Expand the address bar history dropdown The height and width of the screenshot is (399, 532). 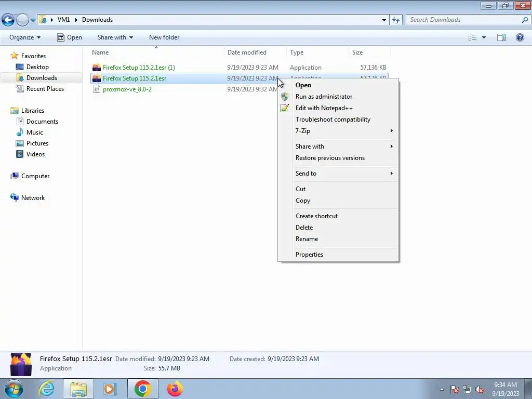[x=384, y=20]
